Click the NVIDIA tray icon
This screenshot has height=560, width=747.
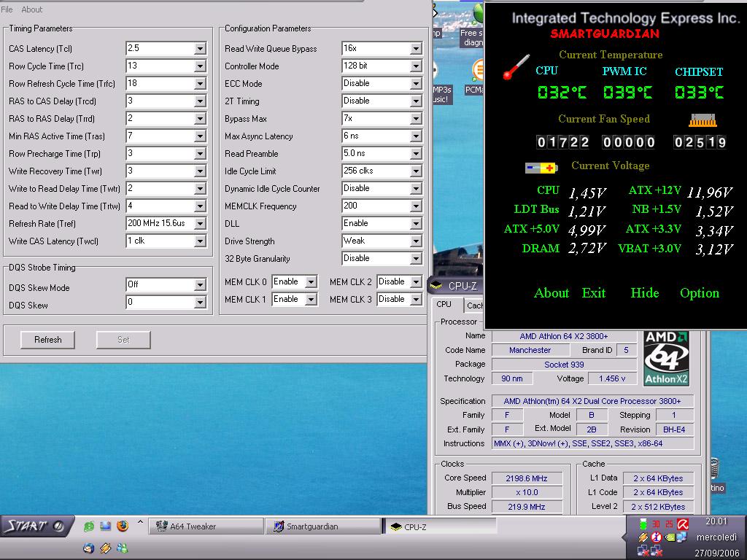670,537
